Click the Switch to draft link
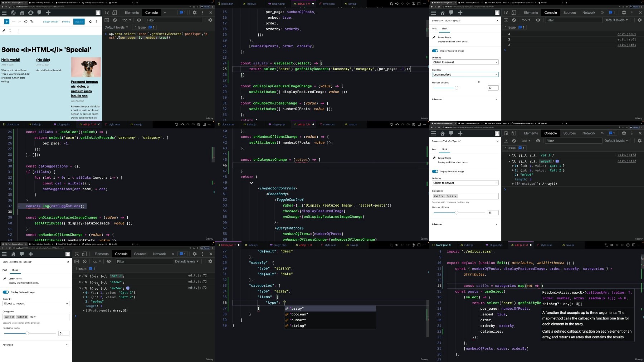 [x=50, y=21]
